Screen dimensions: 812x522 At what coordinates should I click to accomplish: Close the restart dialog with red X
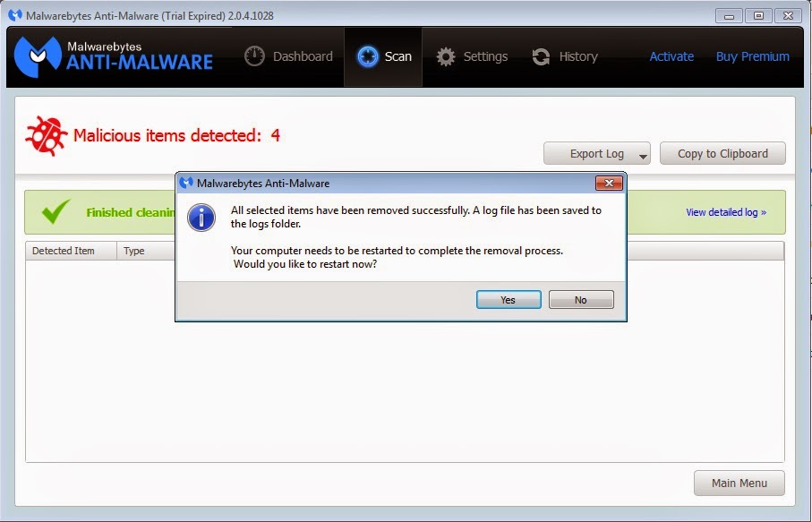tap(609, 183)
